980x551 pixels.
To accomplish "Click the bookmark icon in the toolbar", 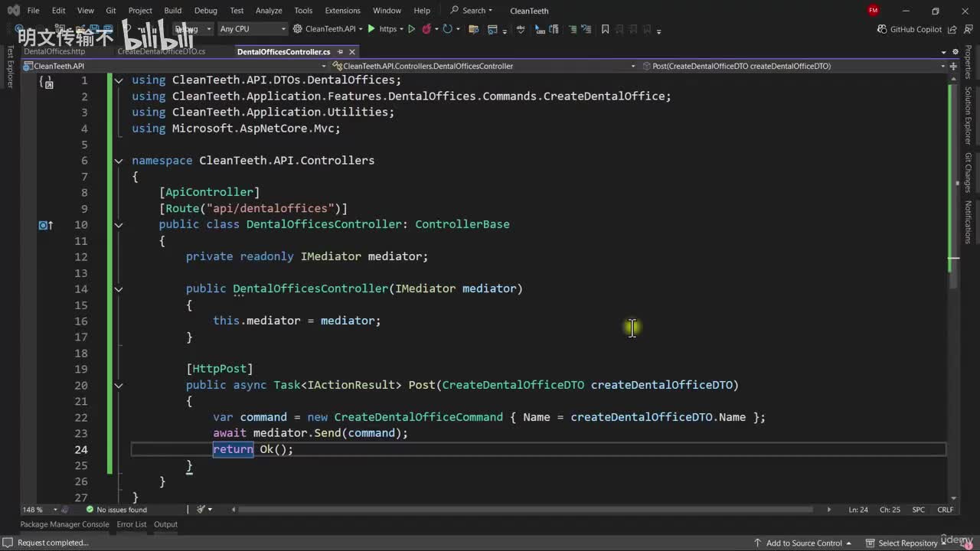I will tap(605, 29).
